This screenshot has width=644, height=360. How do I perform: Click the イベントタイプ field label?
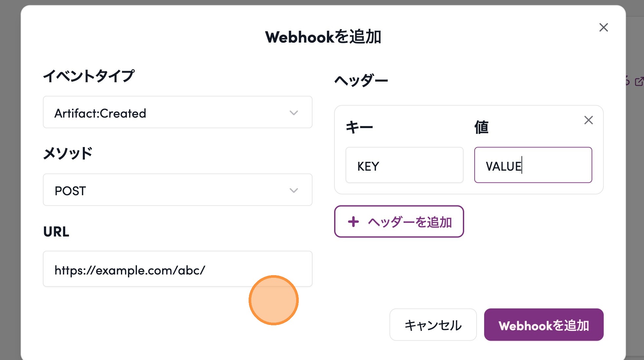pyautogui.click(x=89, y=76)
